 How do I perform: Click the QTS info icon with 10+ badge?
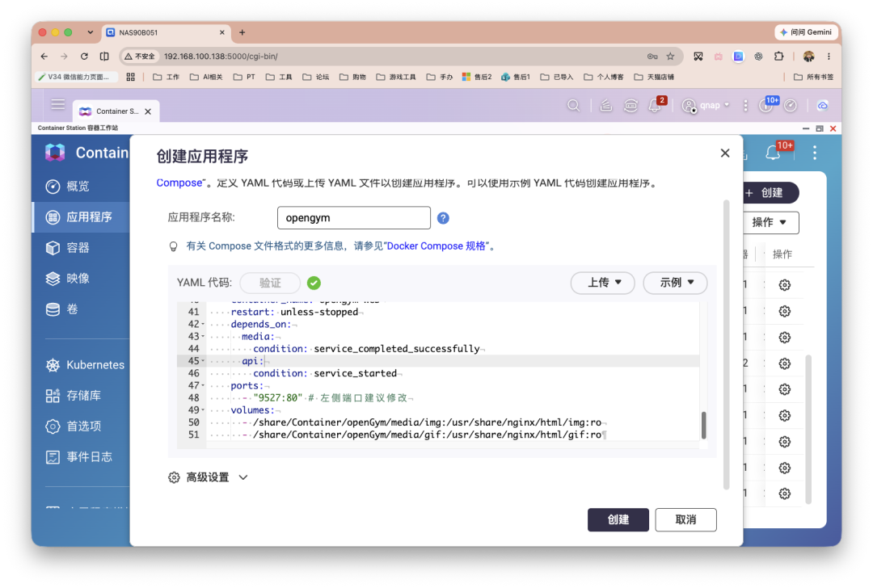766,104
